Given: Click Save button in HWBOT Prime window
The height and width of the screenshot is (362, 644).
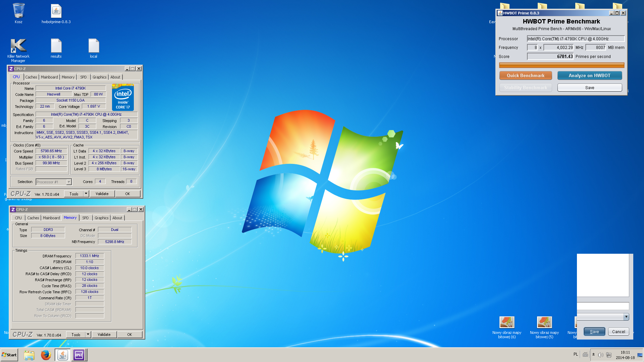Looking at the screenshot, I should point(590,87).
